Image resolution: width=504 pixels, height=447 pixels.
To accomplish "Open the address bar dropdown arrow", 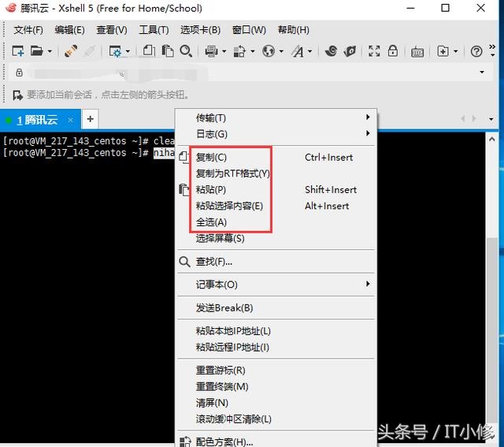I will 482,72.
